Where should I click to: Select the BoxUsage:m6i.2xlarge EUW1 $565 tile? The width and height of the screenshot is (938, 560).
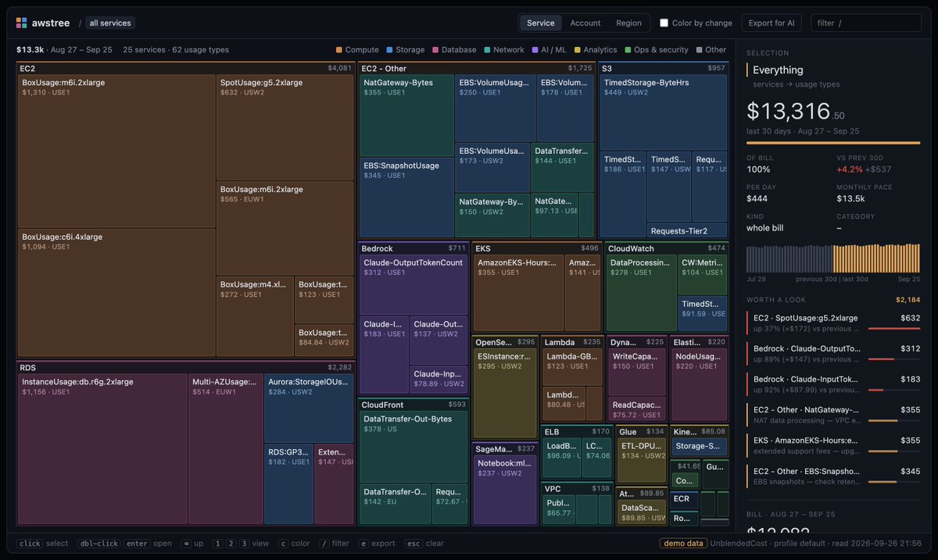tap(285, 228)
